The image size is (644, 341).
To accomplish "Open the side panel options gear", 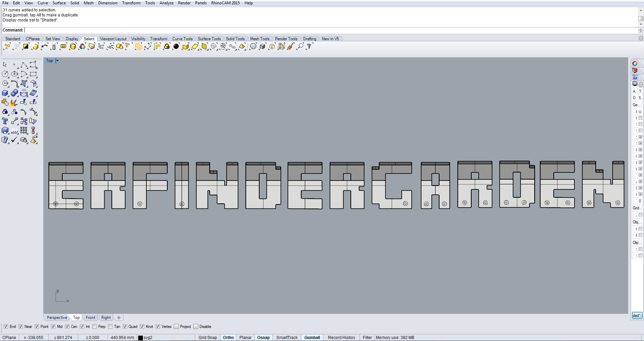I will (641, 84).
